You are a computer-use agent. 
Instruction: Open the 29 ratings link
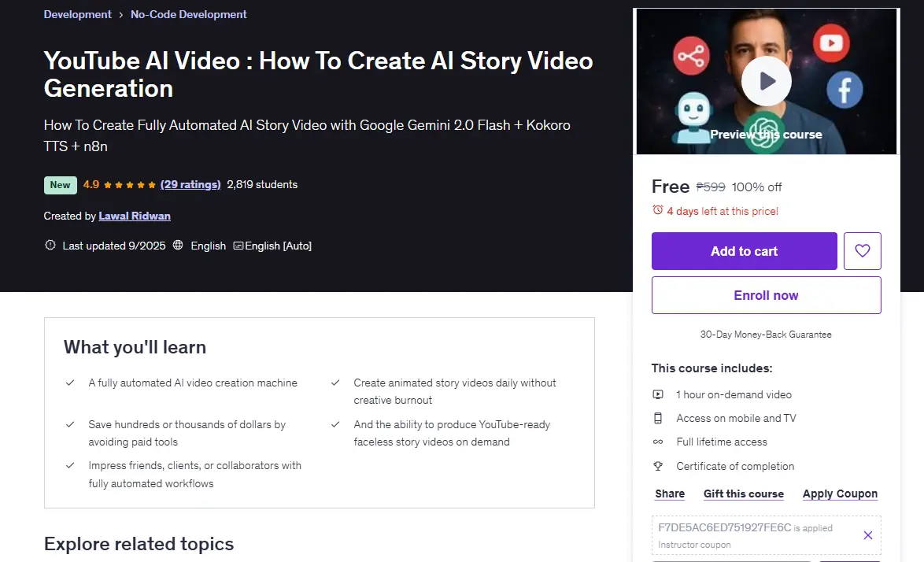point(190,184)
